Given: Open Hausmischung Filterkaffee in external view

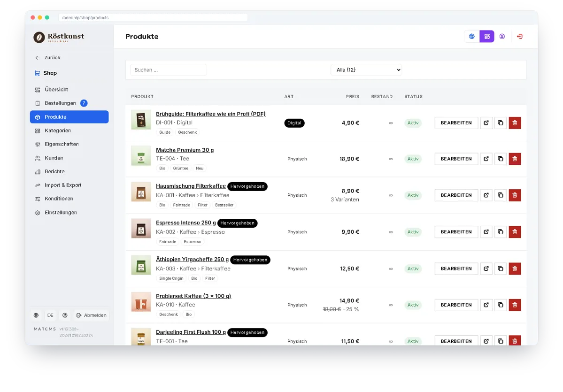Looking at the screenshot, I should click(x=486, y=195).
